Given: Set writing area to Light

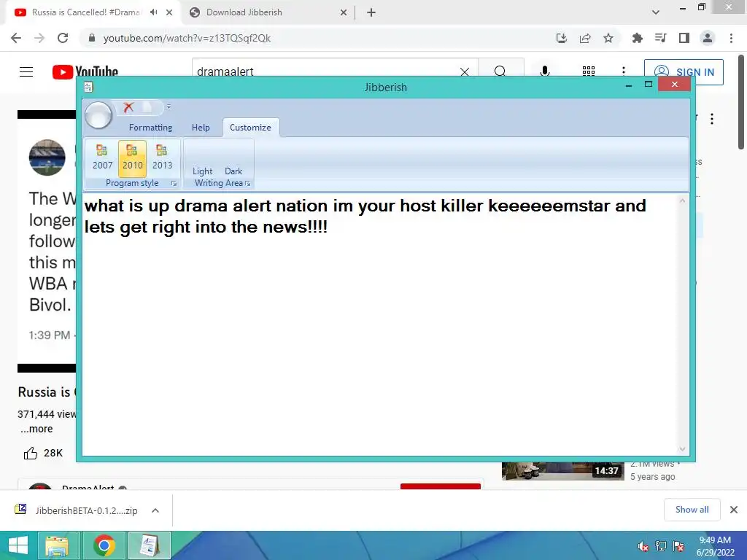Looking at the screenshot, I should (x=203, y=171).
